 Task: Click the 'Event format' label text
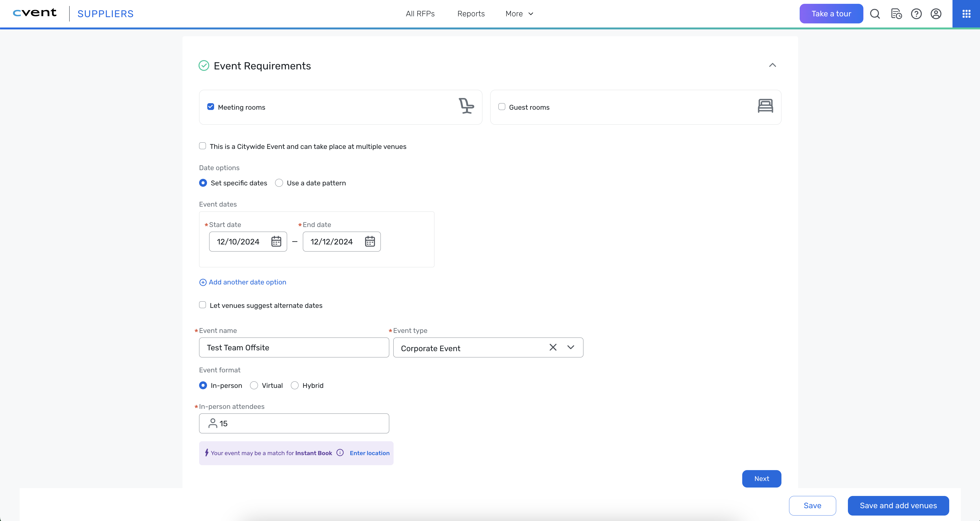click(x=220, y=370)
